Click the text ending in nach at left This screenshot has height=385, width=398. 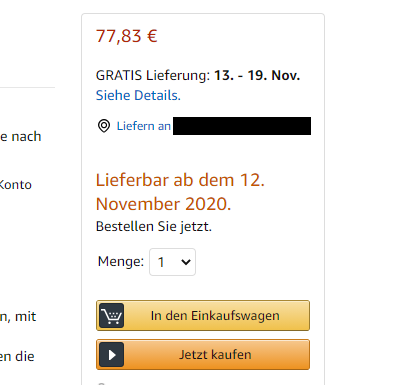pyautogui.click(x=21, y=137)
